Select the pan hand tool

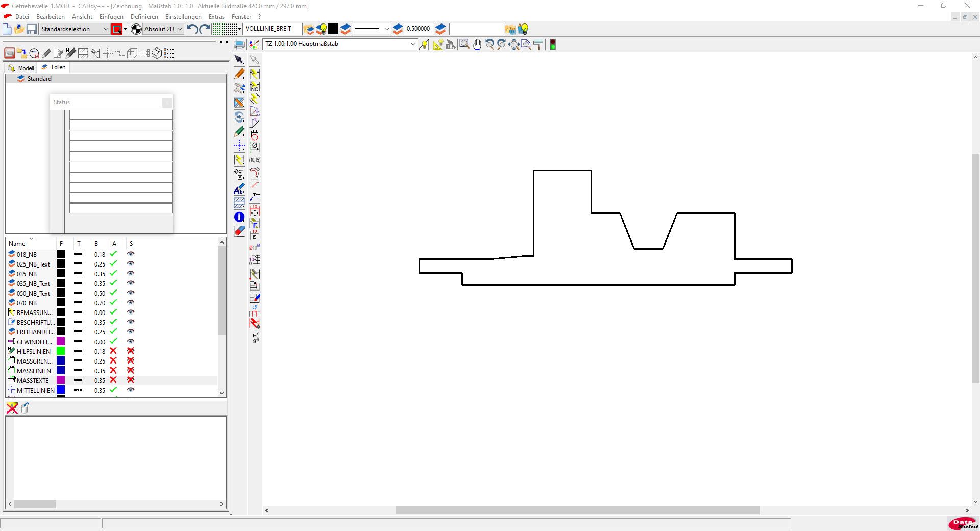[x=477, y=44]
